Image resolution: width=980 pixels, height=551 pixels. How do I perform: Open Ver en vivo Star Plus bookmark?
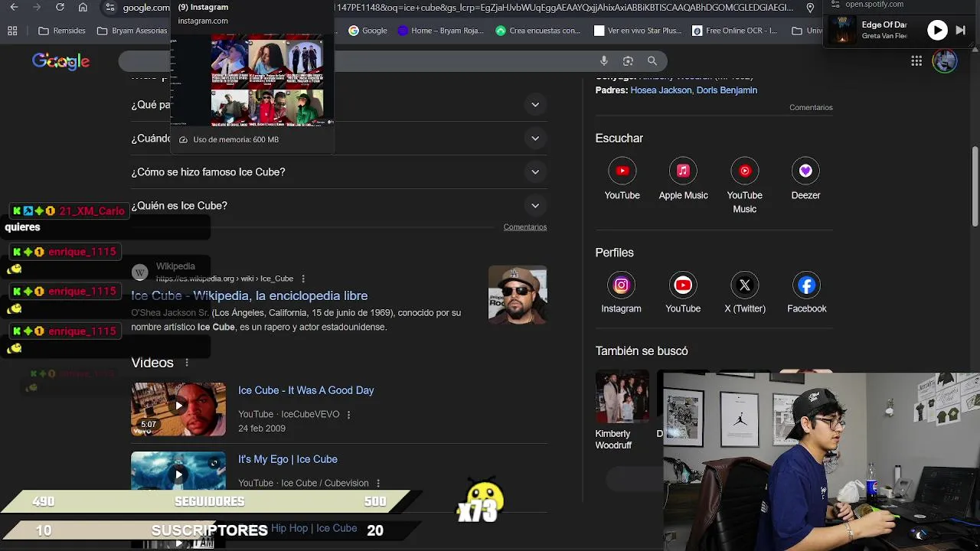pyautogui.click(x=637, y=31)
